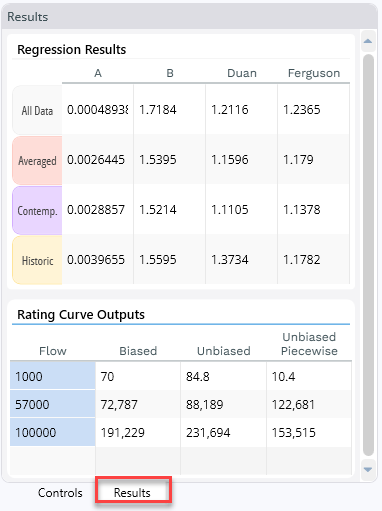Switch to the Controls tab
Viewport: 382px width, 511px height.
(x=60, y=493)
